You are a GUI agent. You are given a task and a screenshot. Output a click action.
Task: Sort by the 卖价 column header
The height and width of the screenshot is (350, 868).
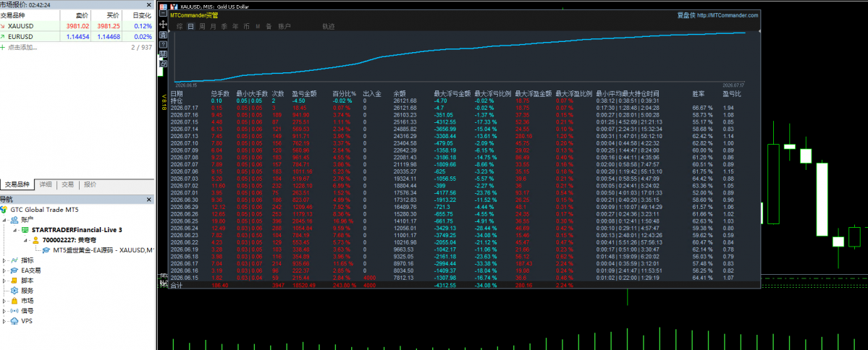[x=80, y=15]
